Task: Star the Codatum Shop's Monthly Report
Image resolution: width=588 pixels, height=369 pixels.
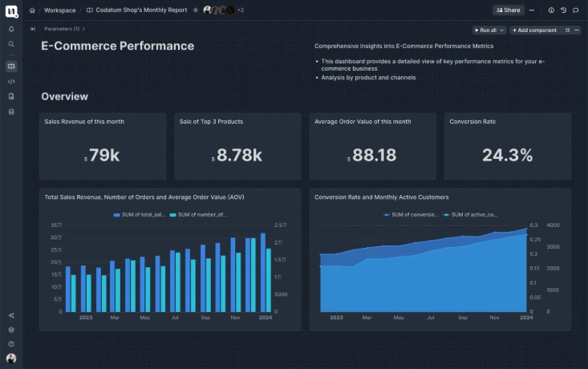Action: tap(196, 10)
